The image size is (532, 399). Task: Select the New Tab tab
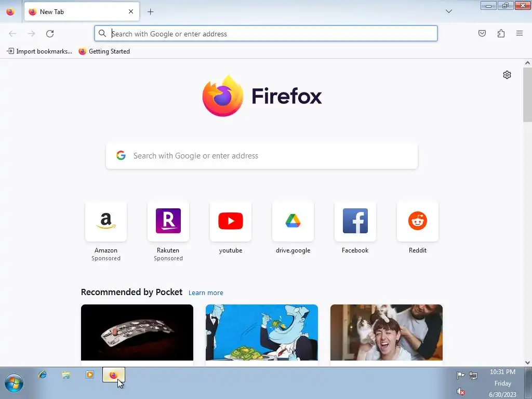[82, 11]
